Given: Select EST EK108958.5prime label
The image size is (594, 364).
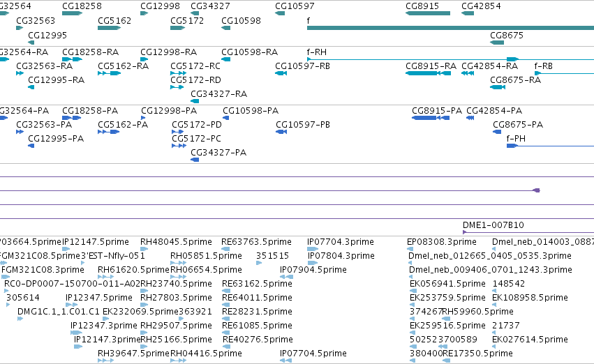Looking at the screenshot, I should point(530,298).
